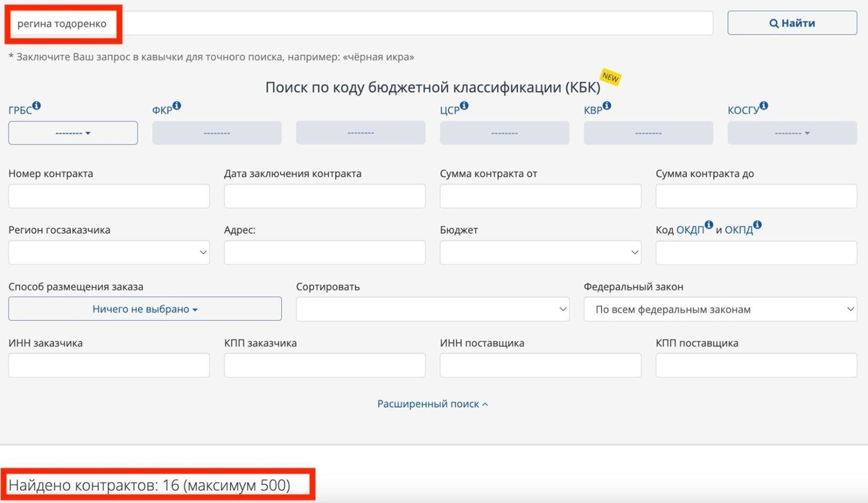This screenshot has width=868, height=503.
Task: Open the ЦСР label link
Action: tap(449, 111)
